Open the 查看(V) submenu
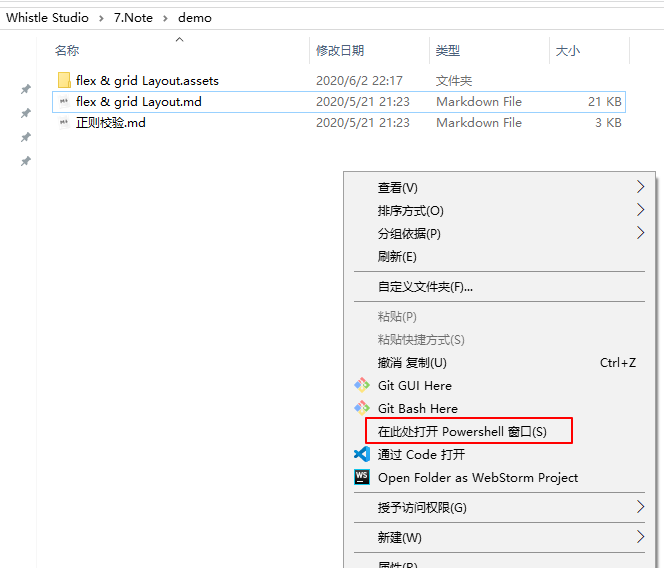The image size is (664, 568). coord(500,187)
